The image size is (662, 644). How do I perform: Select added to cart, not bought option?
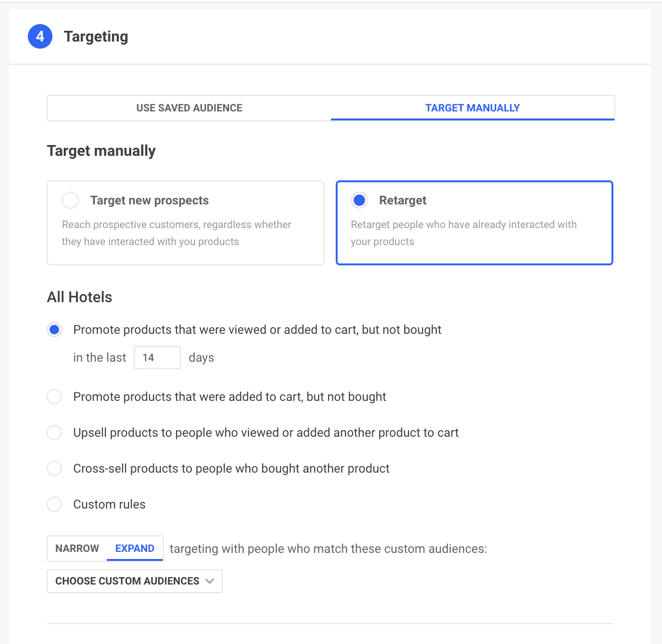click(55, 397)
